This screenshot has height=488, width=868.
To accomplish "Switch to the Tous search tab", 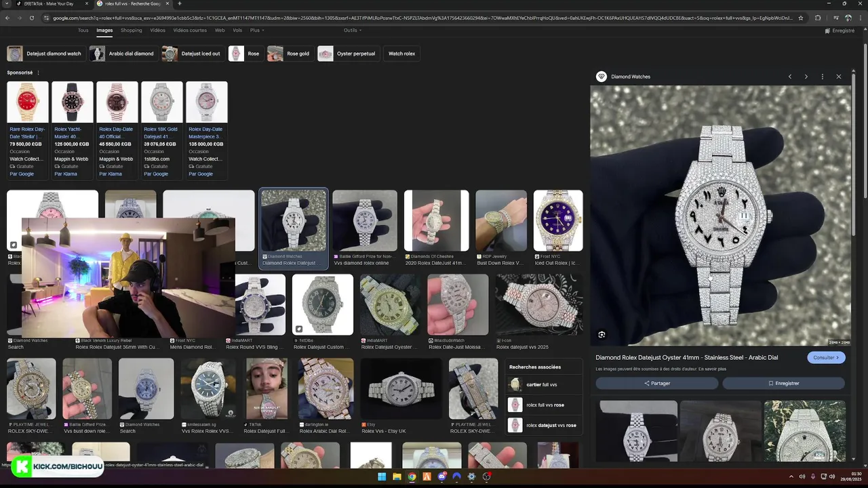I will click(83, 30).
